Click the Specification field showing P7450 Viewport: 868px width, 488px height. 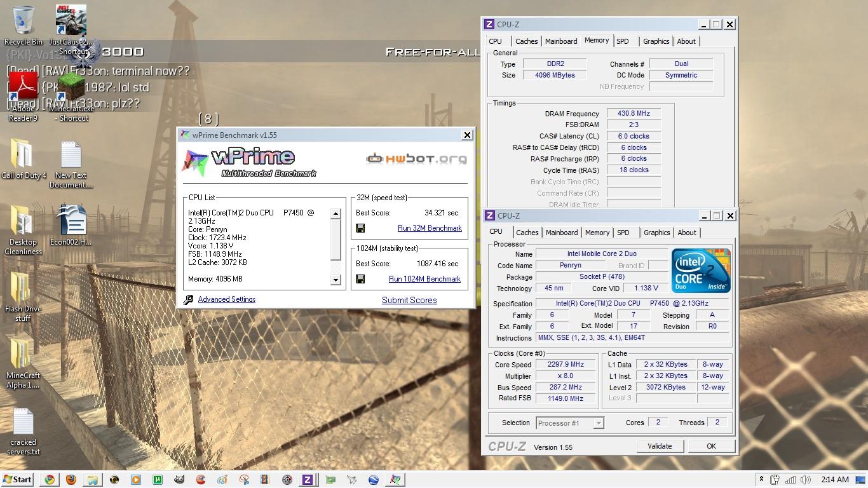[632, 304]
